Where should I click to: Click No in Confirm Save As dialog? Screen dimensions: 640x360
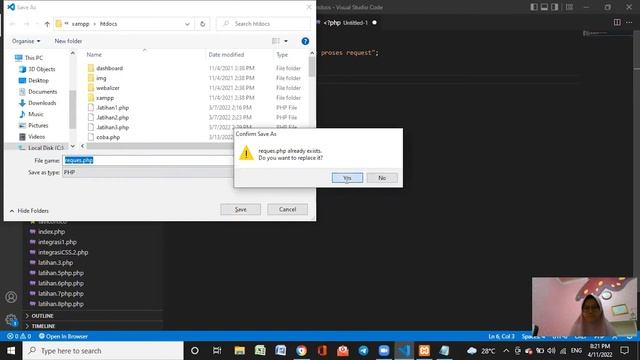[382, 178]
